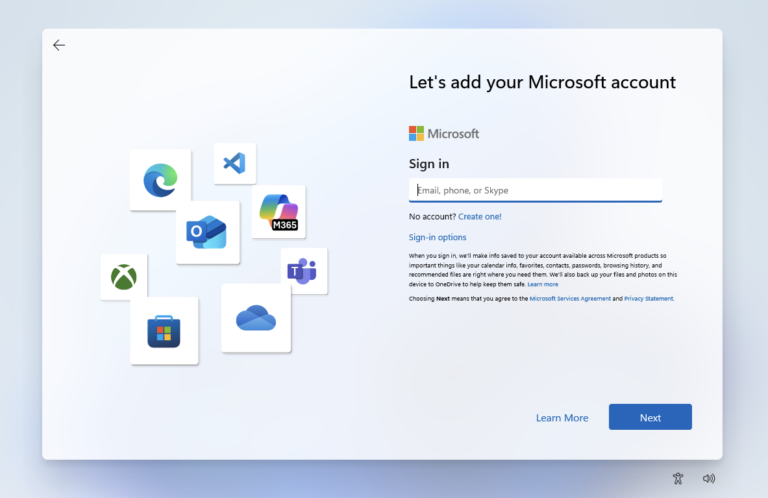Click the OneDrive cloud icon tile
Viewport: 768px width, 498px height.
[x=256, y=318]
